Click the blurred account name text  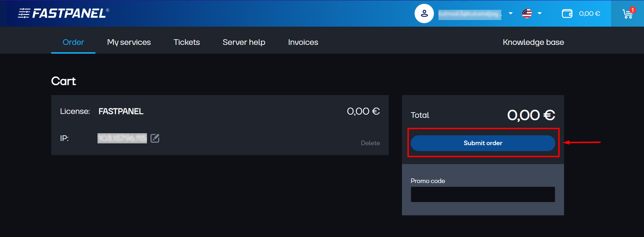470,14
